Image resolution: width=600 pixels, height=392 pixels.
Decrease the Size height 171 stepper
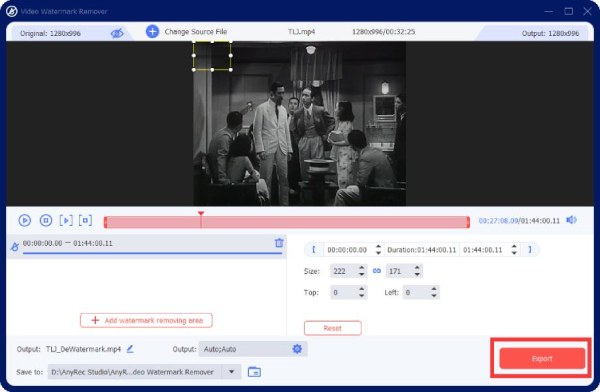[x=417, y=274]
